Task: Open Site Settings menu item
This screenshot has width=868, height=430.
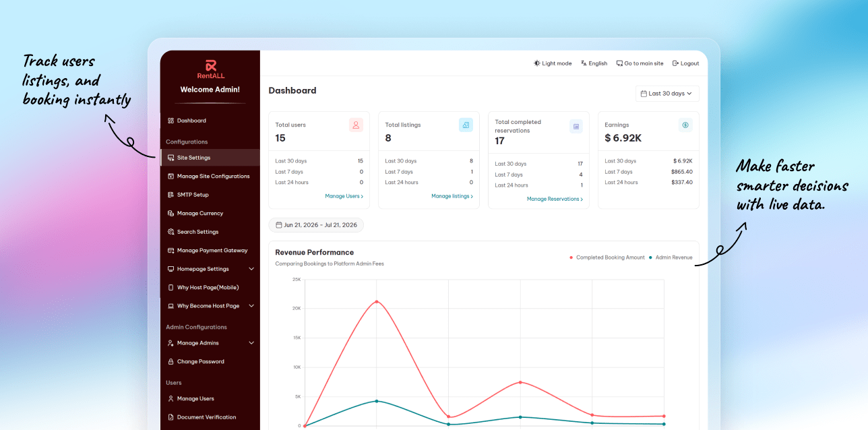Action: point(210,158)
